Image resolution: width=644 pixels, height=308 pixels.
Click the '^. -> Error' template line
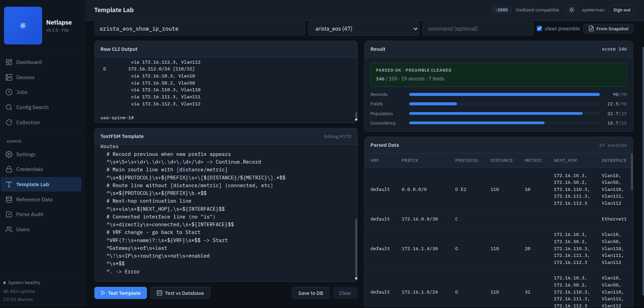point(123,272)
